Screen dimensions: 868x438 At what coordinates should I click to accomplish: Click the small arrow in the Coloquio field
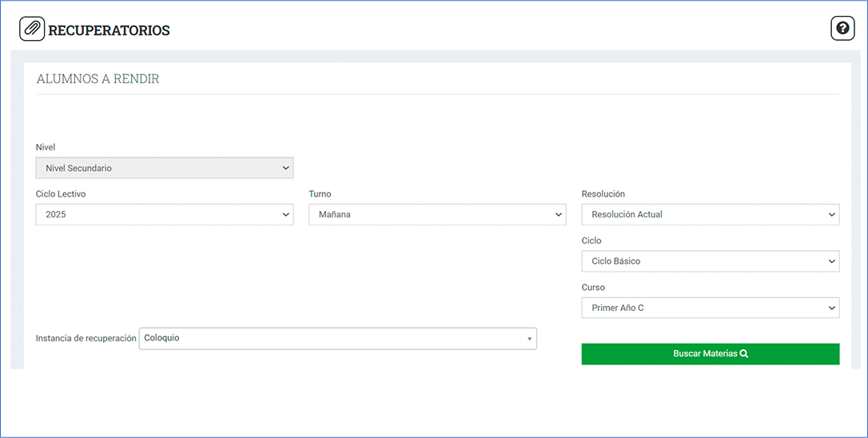click(529, 339)
